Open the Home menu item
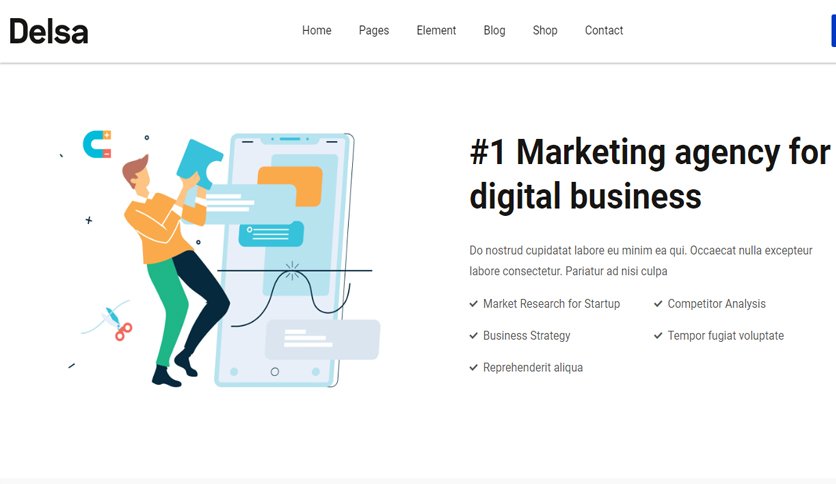 click(x=317, y=30)
